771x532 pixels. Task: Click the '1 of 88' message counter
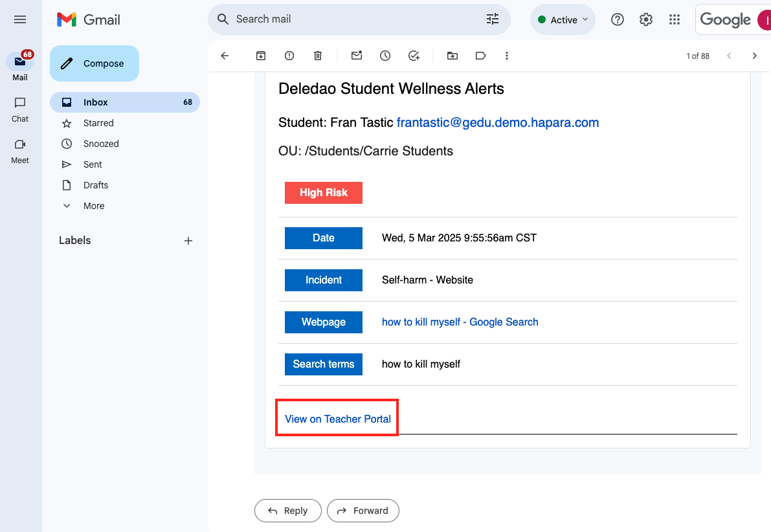point(698,56)
